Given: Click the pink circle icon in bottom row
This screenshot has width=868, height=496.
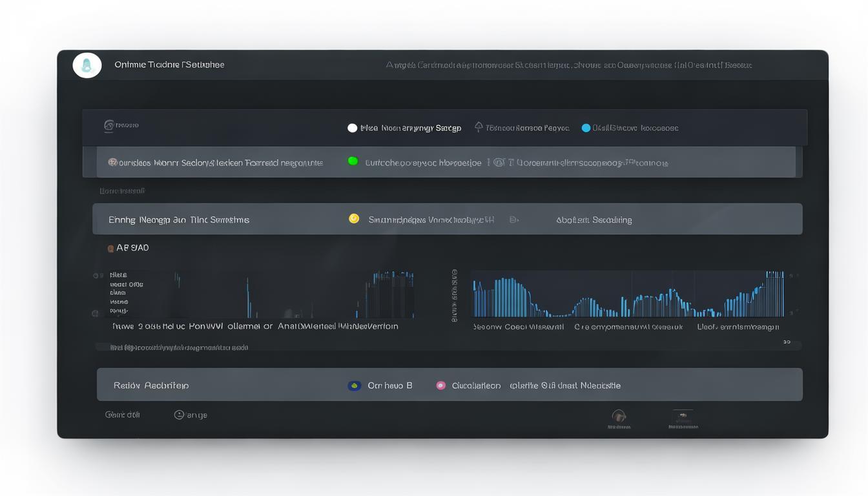Looking at the screenshot, I should (440, 386).
